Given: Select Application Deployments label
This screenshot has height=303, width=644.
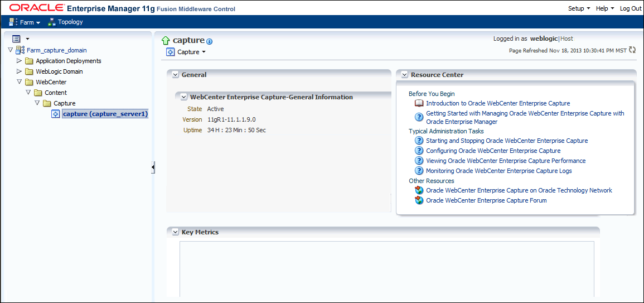Looking at the screenshot, I should 69,61.
